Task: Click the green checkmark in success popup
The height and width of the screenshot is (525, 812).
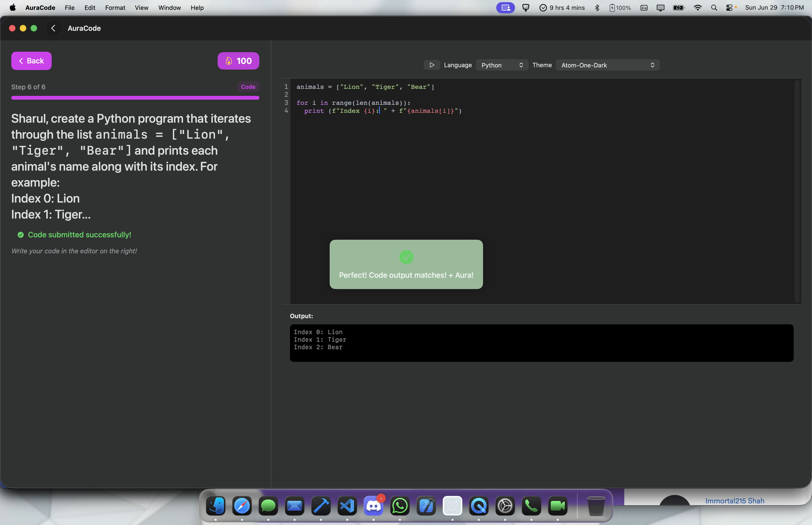Action: 406,257
